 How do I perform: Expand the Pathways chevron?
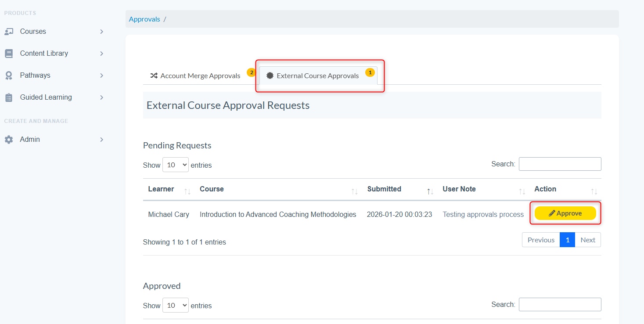tap(101, 76)
